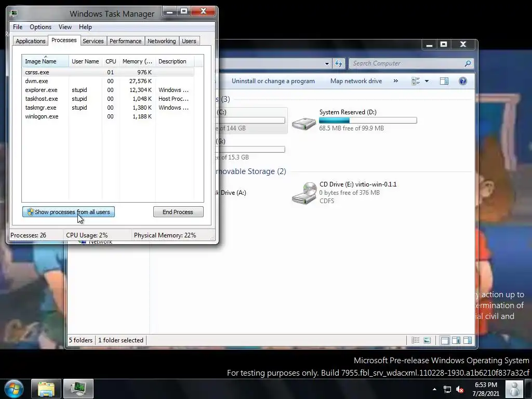This screenshot has width=532, height=399.
Task: Click Map network drive in Explorer toolbar
Action: click(x=356, y=81)
